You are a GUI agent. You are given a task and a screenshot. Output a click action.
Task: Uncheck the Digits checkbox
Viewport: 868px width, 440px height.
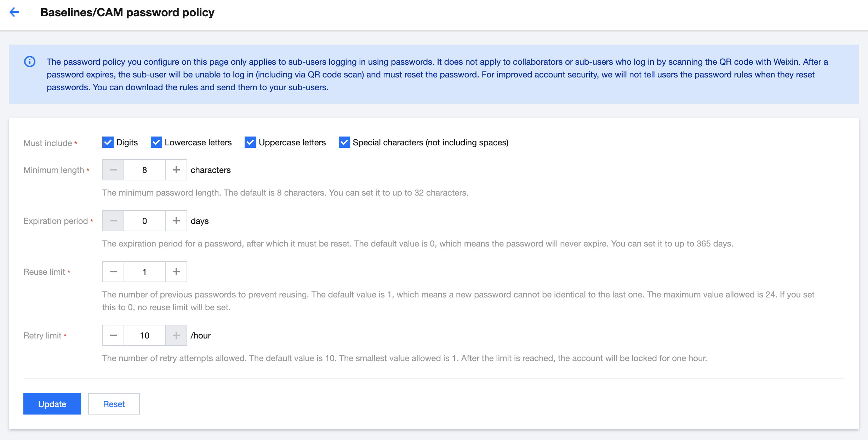tap(108, 142)
